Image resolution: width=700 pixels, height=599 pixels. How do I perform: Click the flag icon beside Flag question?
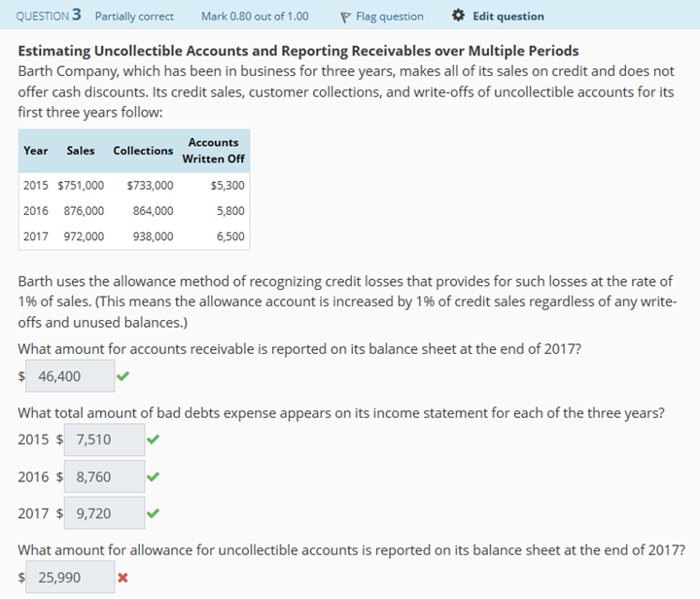click(345, 18)
